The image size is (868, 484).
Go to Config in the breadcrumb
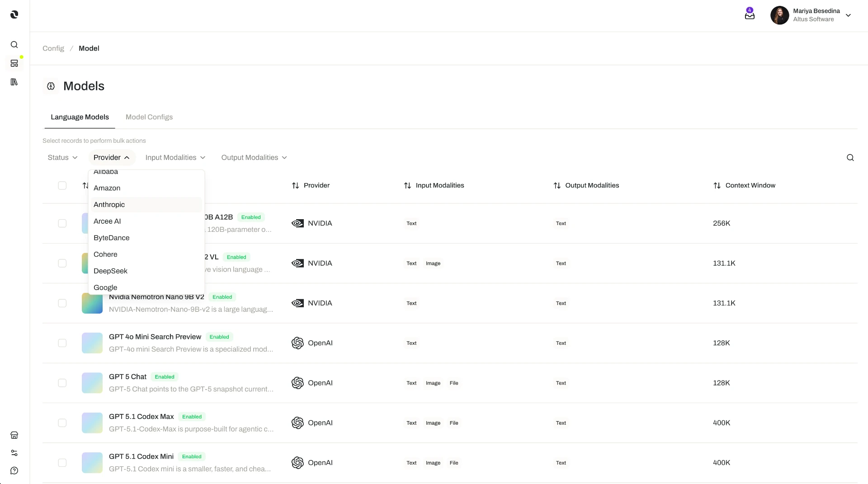tap(53, 48)
